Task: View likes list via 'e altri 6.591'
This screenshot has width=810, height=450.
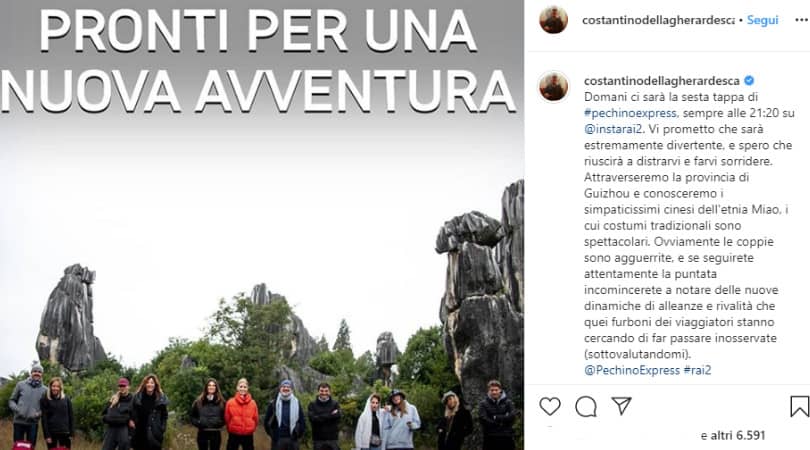Action: pos(733,436)
